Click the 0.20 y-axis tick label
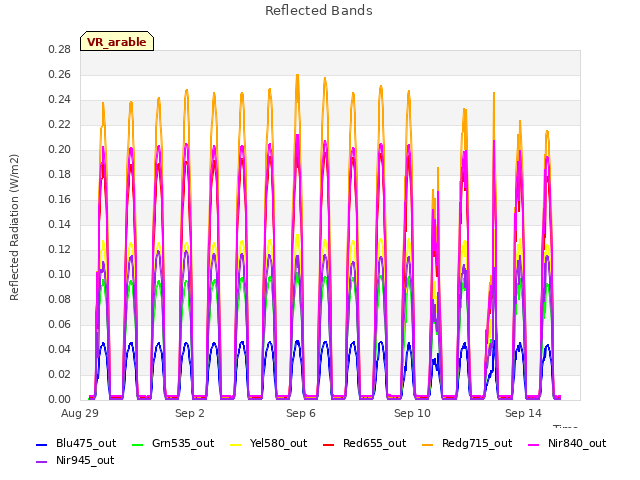 point(60,149)
